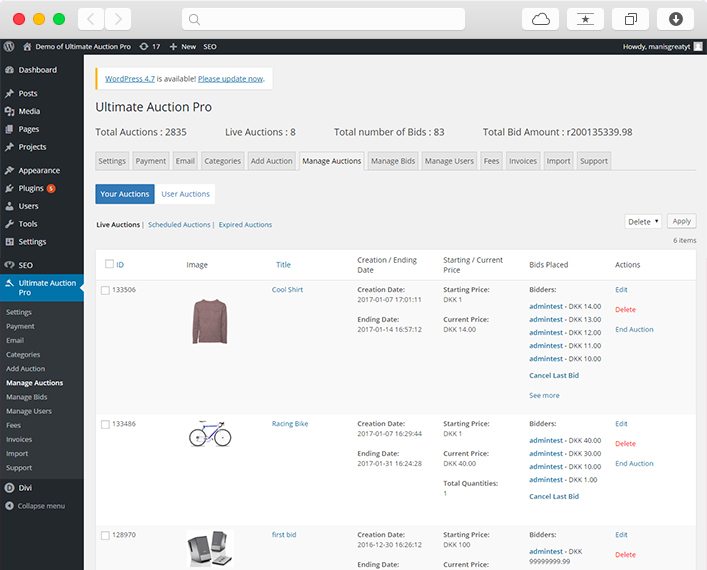Switch to the Payment tab
Viewport: 707px width, 570px height.
pos(151,161)
